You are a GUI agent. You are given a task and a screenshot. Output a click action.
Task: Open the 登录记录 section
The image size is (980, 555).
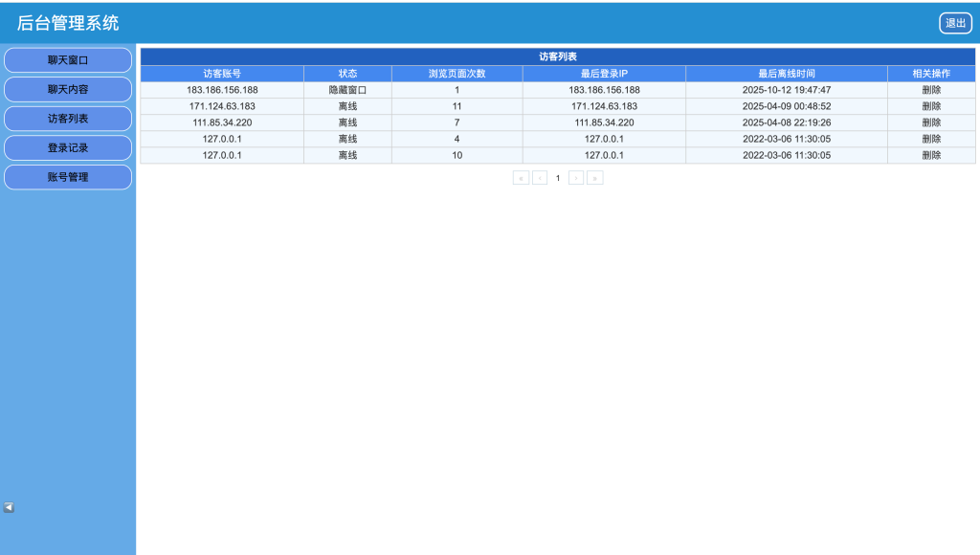coord(67,147)
